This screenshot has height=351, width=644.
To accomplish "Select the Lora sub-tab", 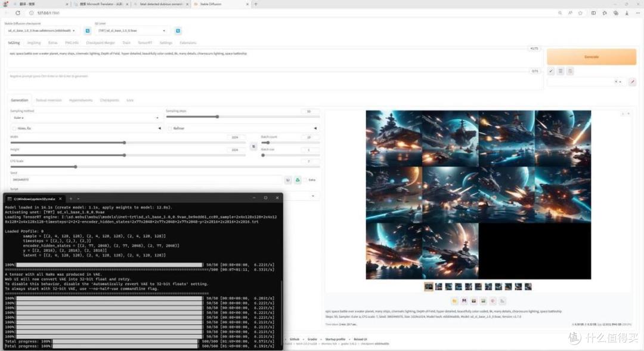I will point(130,100).
